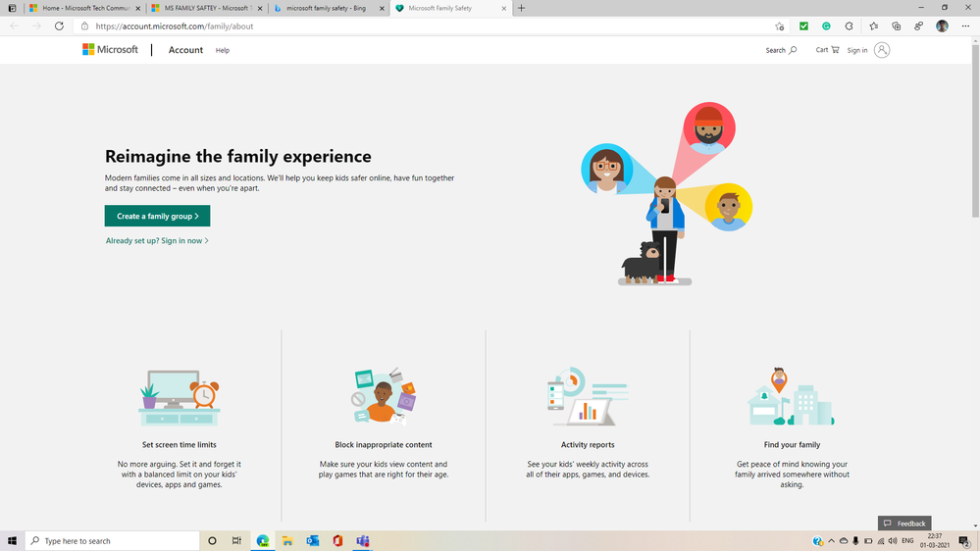Click the Sign in person avatar icon

(881, 50)
